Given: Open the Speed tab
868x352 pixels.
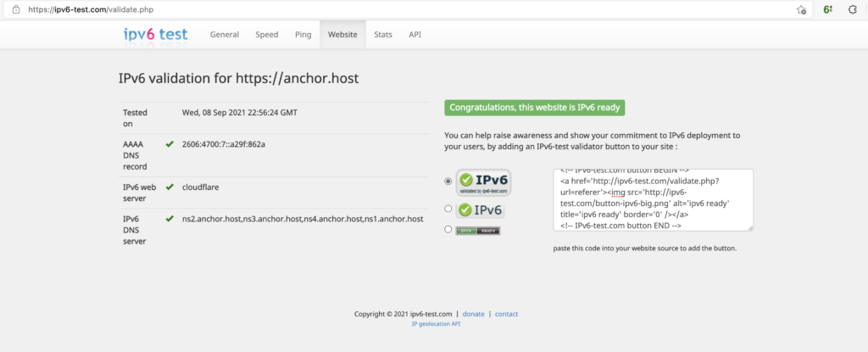Looking at the screenshot, I should (x=267, y=35).
